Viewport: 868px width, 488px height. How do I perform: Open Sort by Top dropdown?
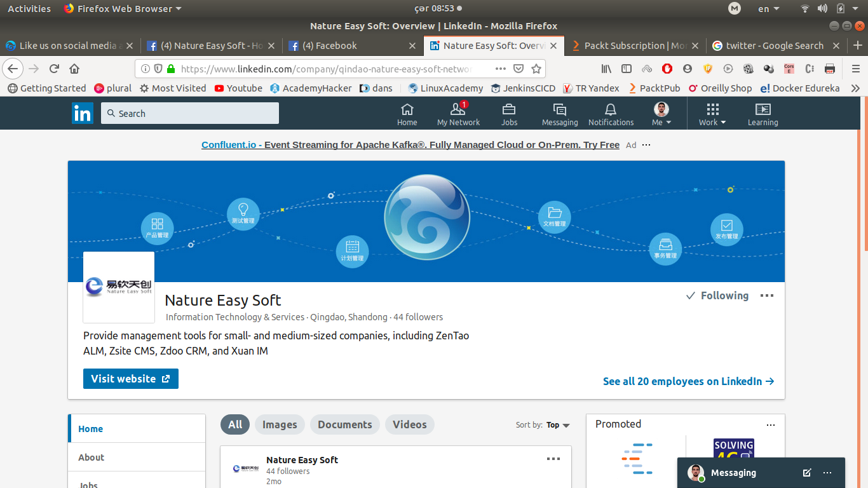pos(558,425)
